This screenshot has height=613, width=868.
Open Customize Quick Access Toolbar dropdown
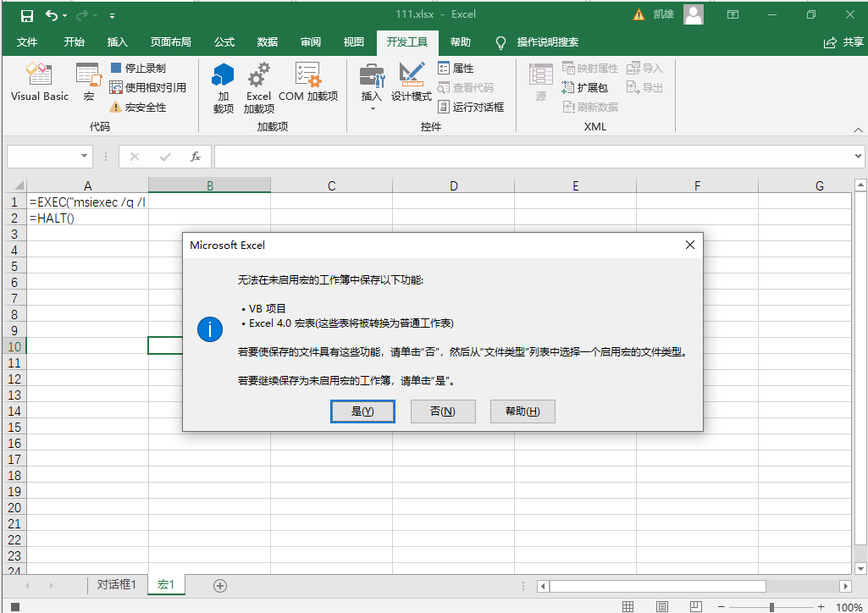pos(112,15)
